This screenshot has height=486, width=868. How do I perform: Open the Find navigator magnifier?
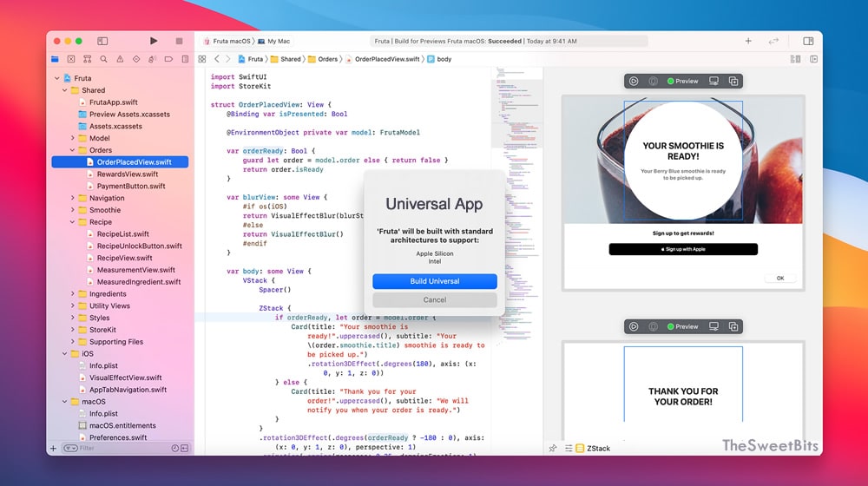103,59
